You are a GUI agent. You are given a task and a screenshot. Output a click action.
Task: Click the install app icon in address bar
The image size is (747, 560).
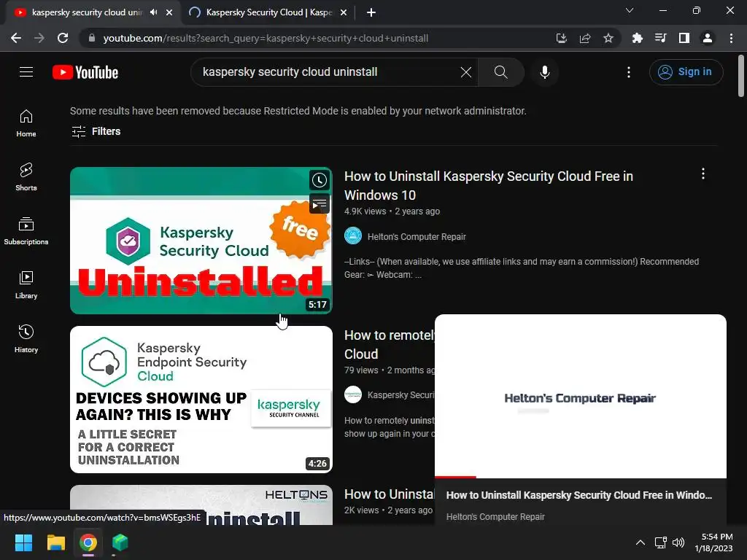(561, 38)
